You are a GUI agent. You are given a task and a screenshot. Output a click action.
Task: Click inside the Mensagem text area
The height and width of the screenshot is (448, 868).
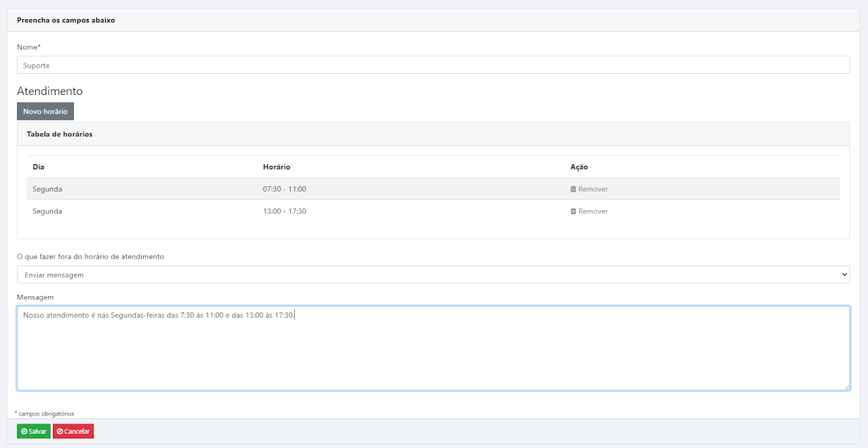[433, 352]
